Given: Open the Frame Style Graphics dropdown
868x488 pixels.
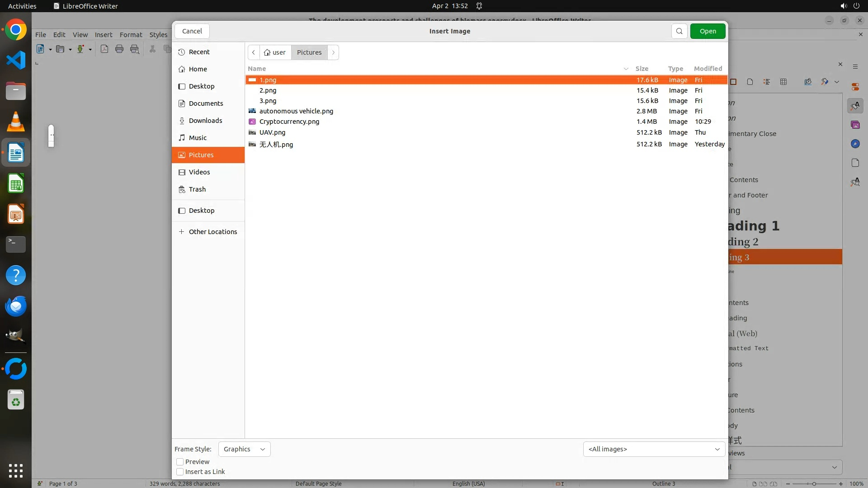Looking at the screenshot, I should click(244, 449).
